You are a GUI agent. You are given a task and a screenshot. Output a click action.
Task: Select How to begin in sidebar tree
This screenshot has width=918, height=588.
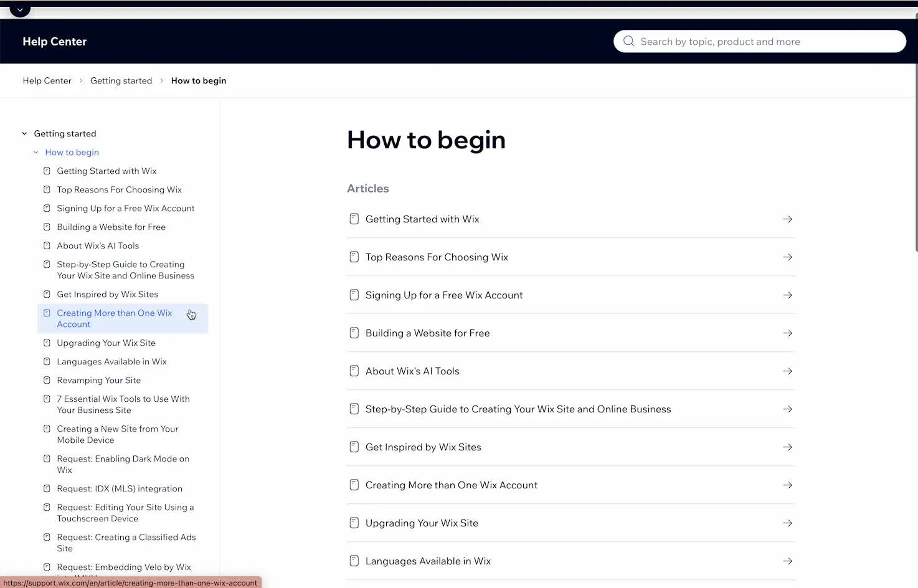pyautogui.click(x=72, y=152)
